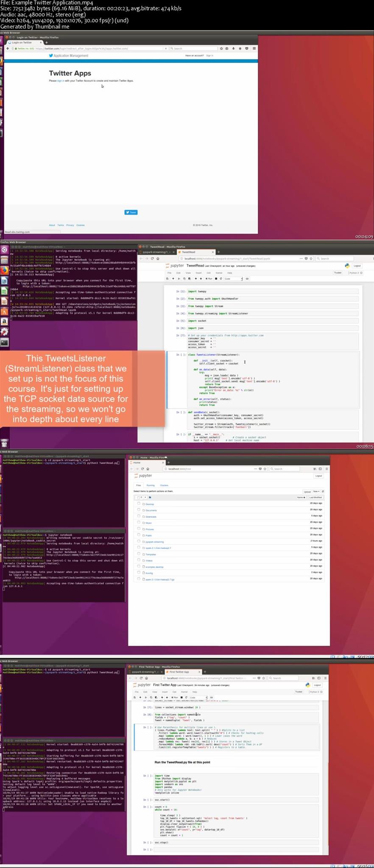Select the ssc.start() code cell

point(236,800)
